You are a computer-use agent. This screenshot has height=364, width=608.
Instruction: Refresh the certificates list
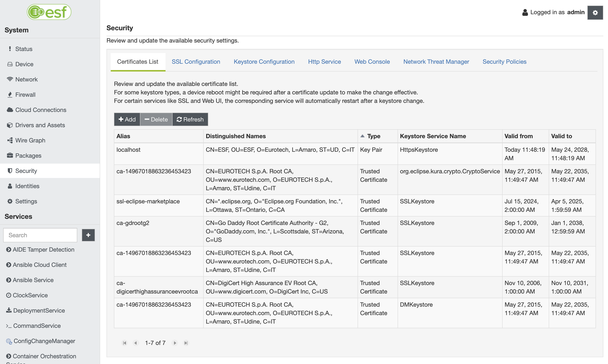(190, 119)
